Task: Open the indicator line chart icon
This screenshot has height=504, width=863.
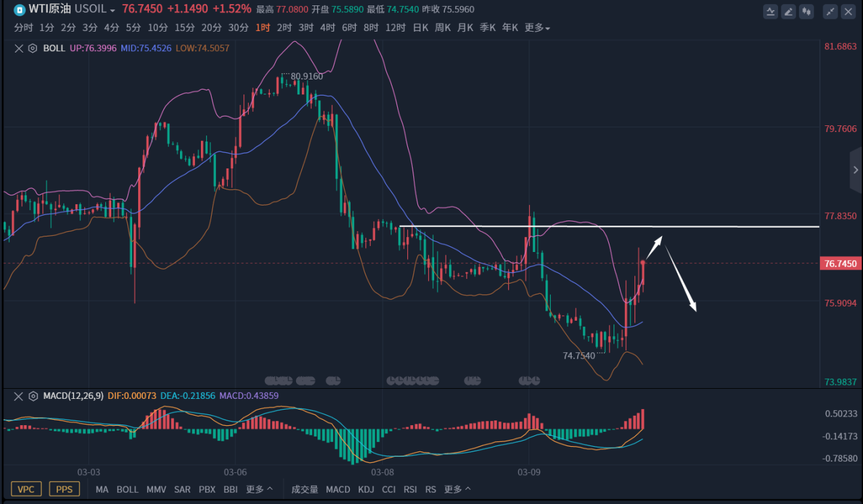Action: [771, 11]
